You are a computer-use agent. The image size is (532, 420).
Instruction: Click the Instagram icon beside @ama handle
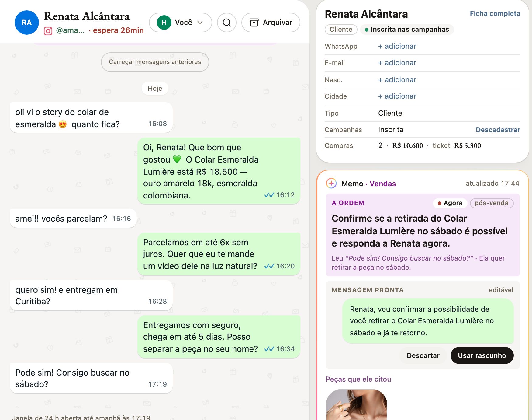[48, 31]
